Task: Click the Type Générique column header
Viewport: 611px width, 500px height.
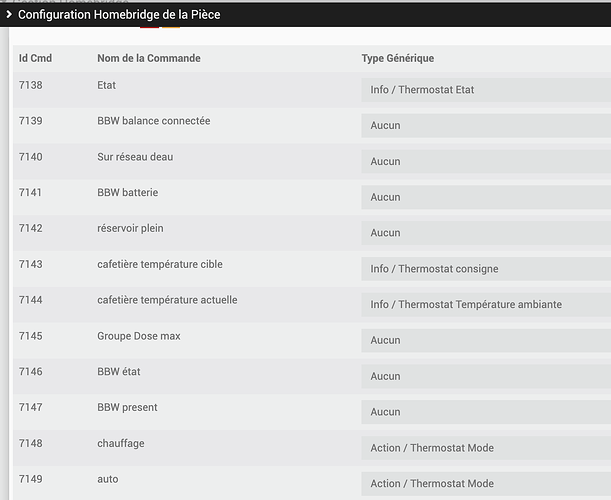Action: pos(397,58)
